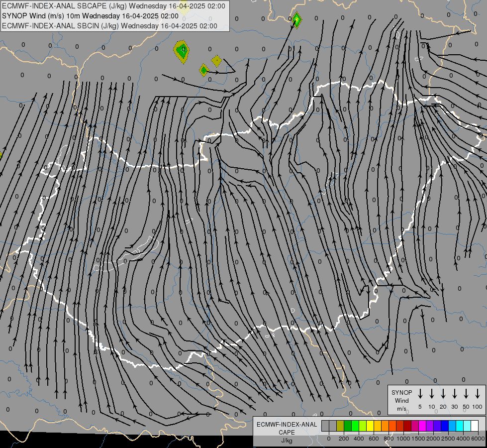Click the 'SYNOP' label in wind legend
This screenshot has height=448, width=487.
pos(401,392)
